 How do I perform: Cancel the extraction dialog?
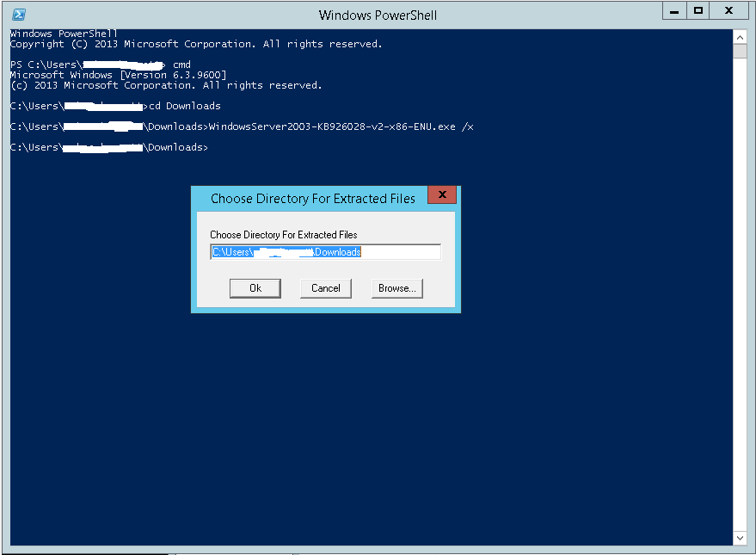click(x=325, y=288)
